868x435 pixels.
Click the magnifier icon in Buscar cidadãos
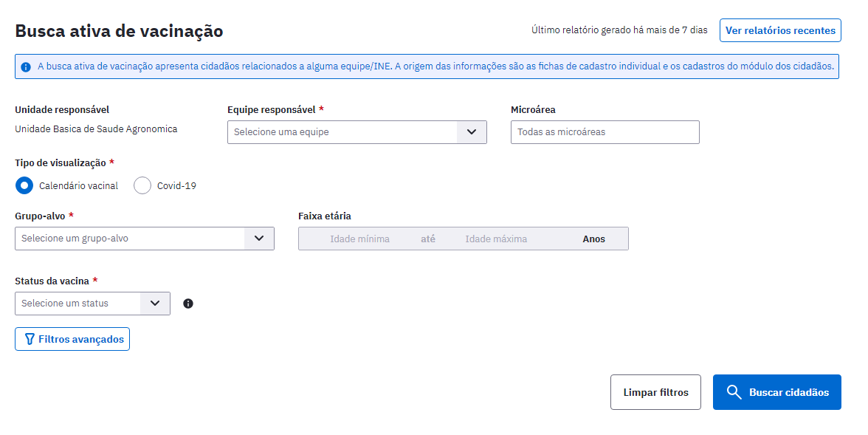(x=734, y=392)
